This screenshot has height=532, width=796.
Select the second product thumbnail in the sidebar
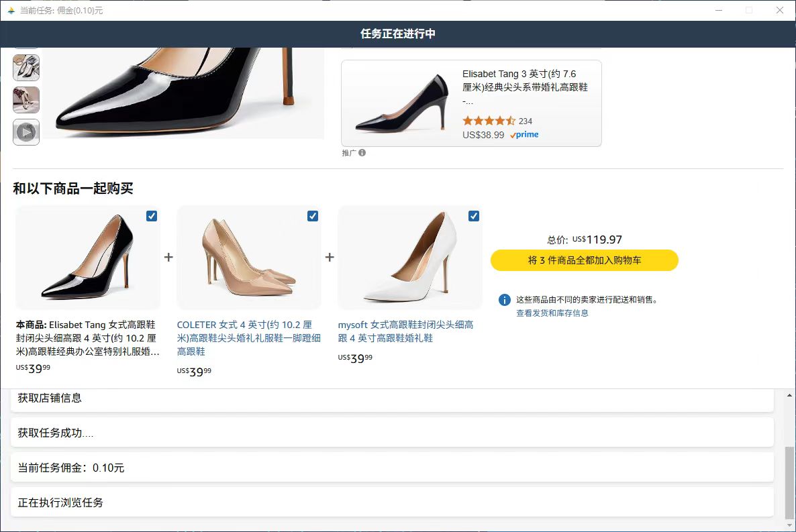(x=26, y=100)
